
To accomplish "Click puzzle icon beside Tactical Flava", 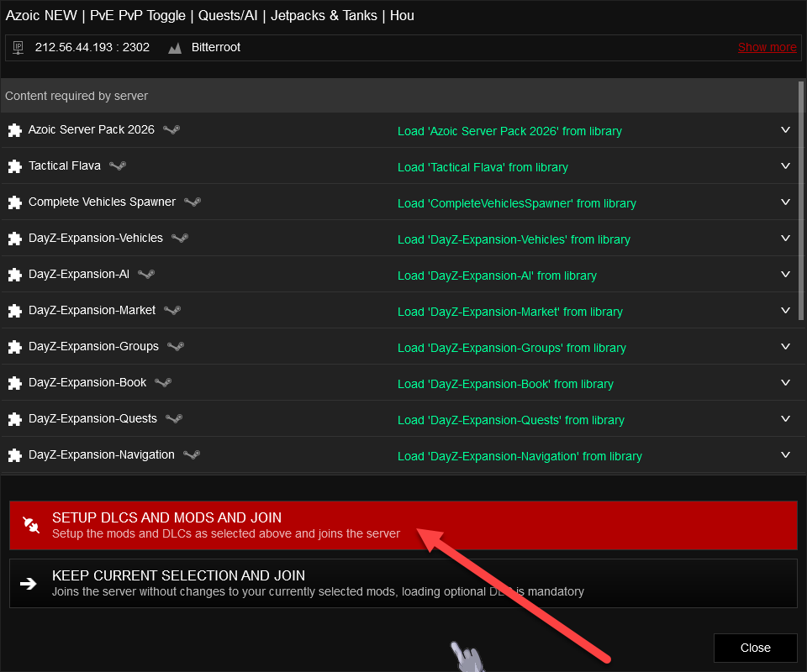I will (x=15, y=166).
